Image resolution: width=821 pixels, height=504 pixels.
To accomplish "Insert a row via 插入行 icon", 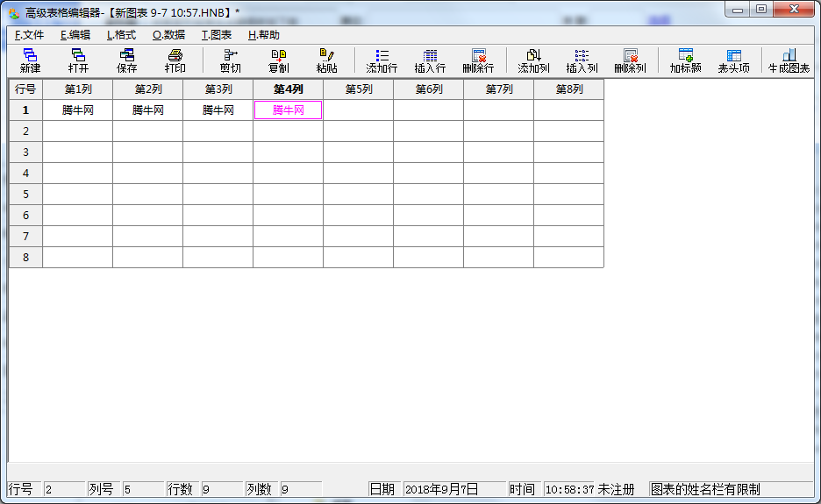I will coord(430,60).
